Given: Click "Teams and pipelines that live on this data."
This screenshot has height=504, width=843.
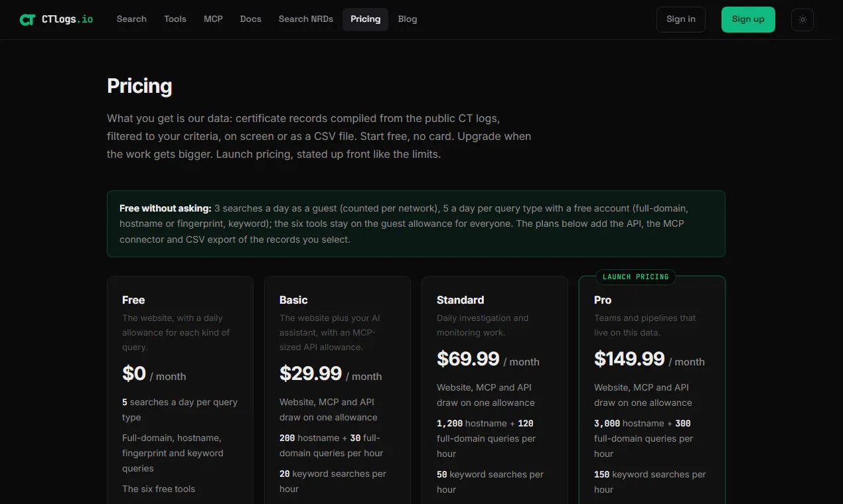Looking at the screenshot, I should point(645,325).
